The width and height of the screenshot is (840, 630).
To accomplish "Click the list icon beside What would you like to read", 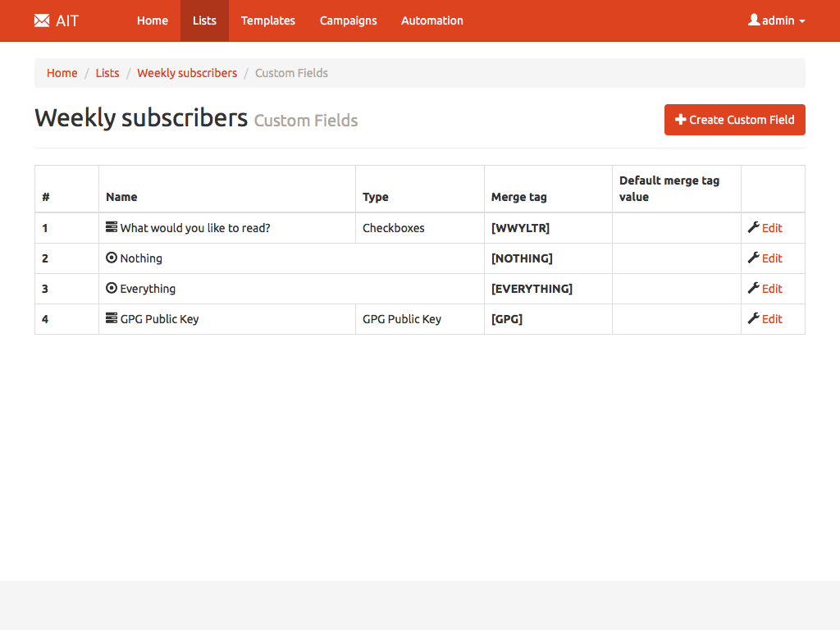I will pos(112,227).
